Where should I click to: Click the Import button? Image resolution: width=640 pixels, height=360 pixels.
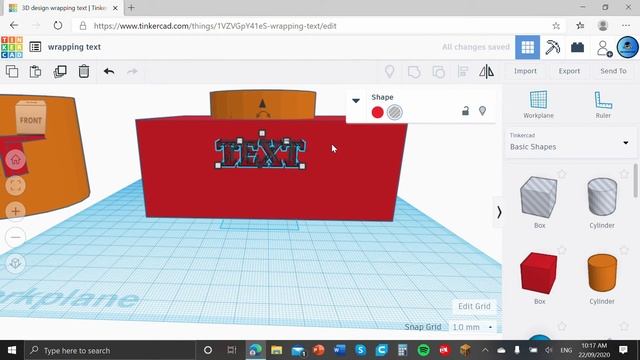(525, 71)
